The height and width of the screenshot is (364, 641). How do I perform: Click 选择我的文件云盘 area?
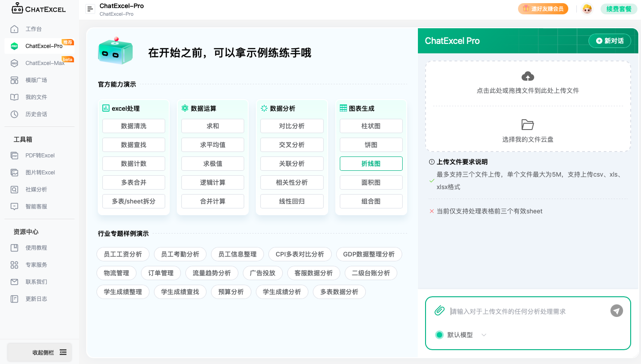(x=528, y=130)
